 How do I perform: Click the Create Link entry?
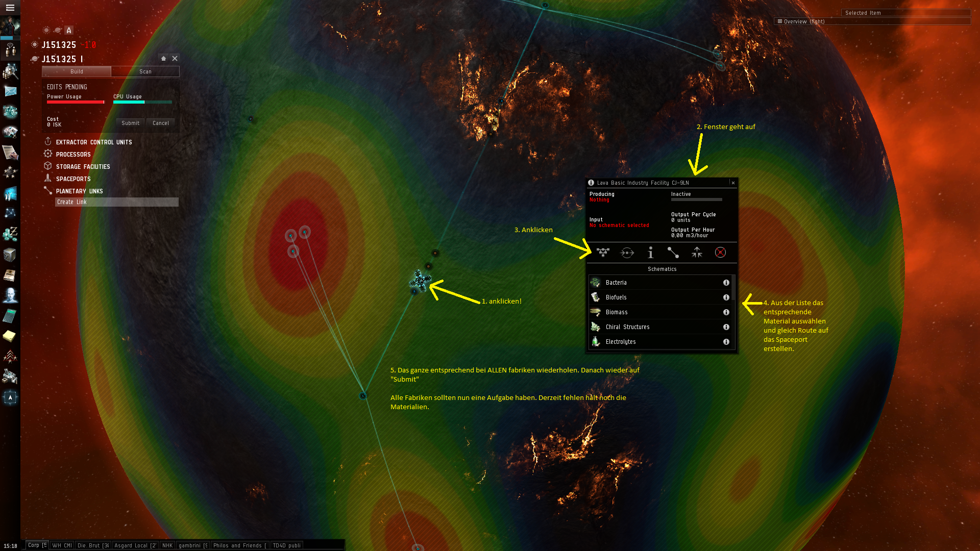coord(117,202)
